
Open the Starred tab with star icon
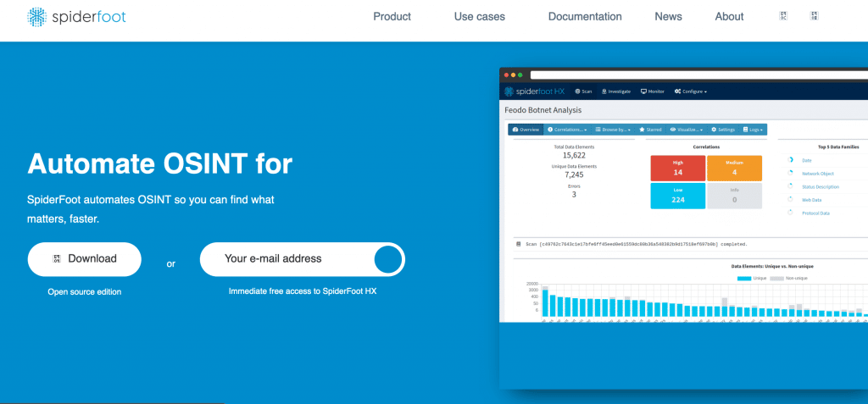(650, 130)
